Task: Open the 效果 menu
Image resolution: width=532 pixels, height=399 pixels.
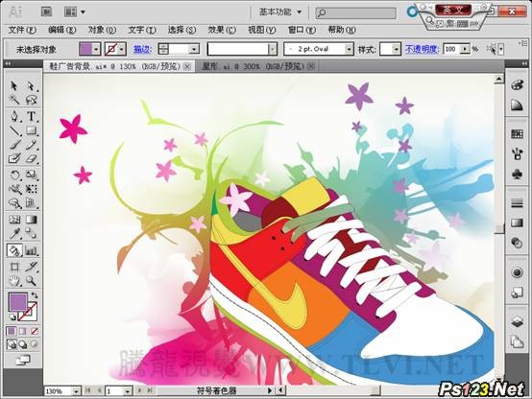Action: click(222, 30)
